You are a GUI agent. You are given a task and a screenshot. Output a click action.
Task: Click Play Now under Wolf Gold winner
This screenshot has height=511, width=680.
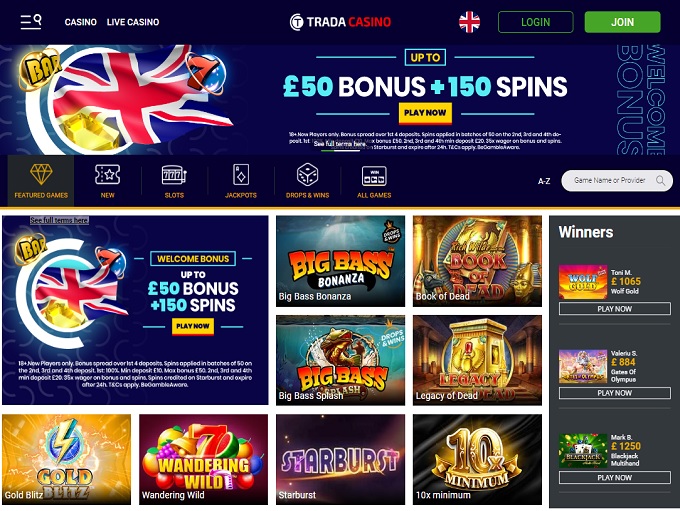point(615,309)
